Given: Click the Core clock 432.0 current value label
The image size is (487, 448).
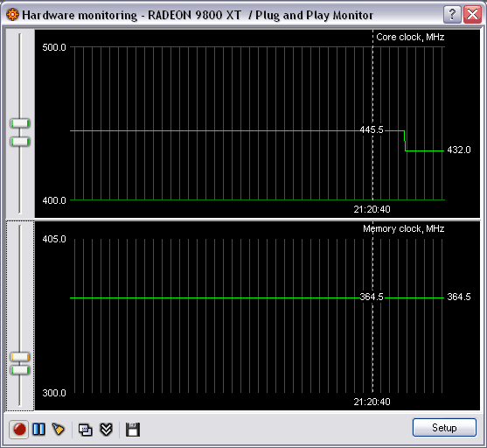Looking at the screenshot, I should click(459, 150).
